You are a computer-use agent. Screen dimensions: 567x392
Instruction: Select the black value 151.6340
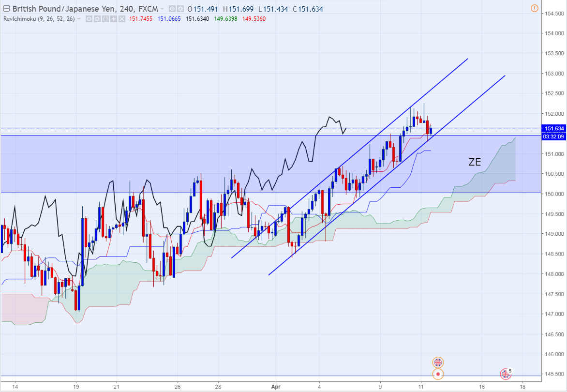click(197, 19)
